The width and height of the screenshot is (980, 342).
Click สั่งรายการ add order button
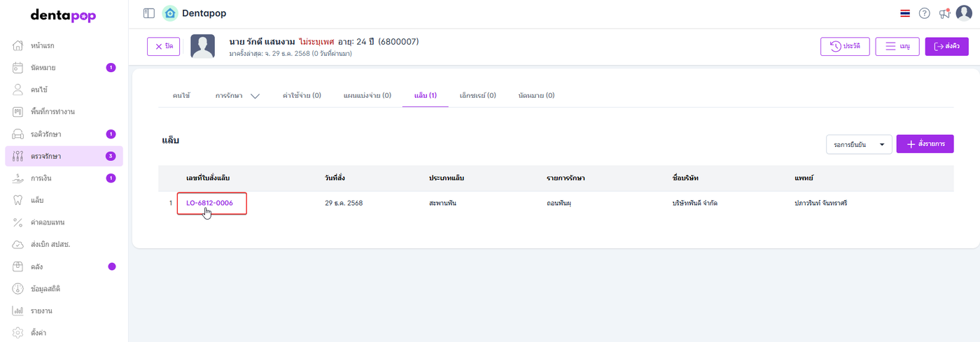925,144
